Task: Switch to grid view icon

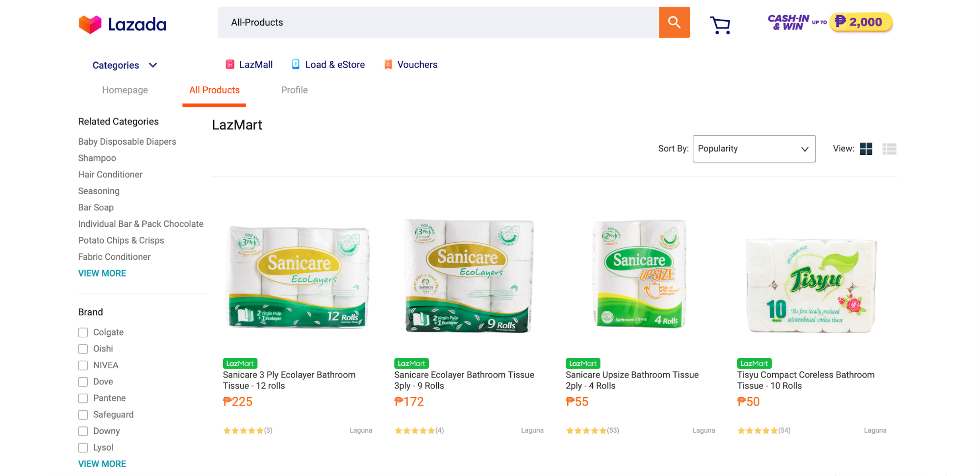Action: [x=866, y=149]
